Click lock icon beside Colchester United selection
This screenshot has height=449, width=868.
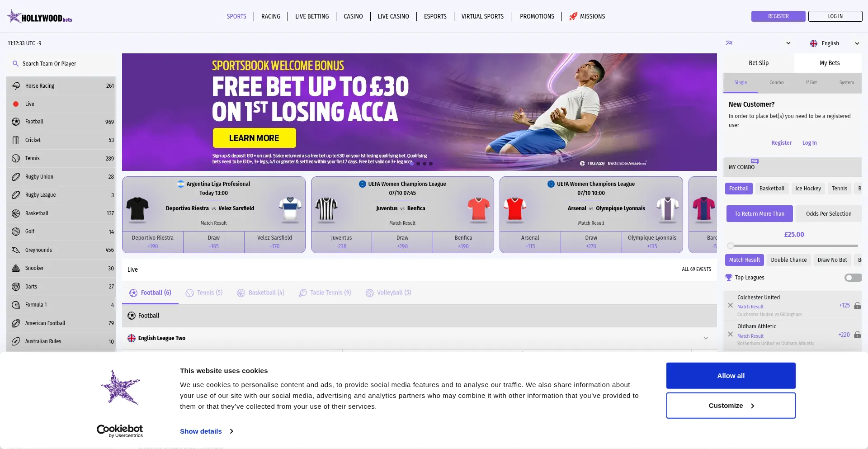pyautogui.click(x=857, y=306)
